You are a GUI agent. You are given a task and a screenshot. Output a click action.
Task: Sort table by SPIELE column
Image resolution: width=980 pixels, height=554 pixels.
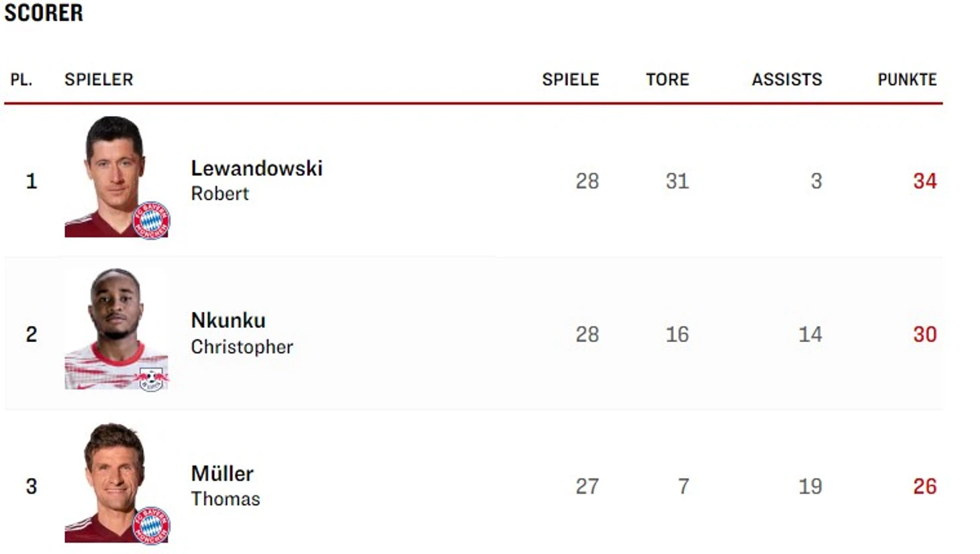point(571,79)
